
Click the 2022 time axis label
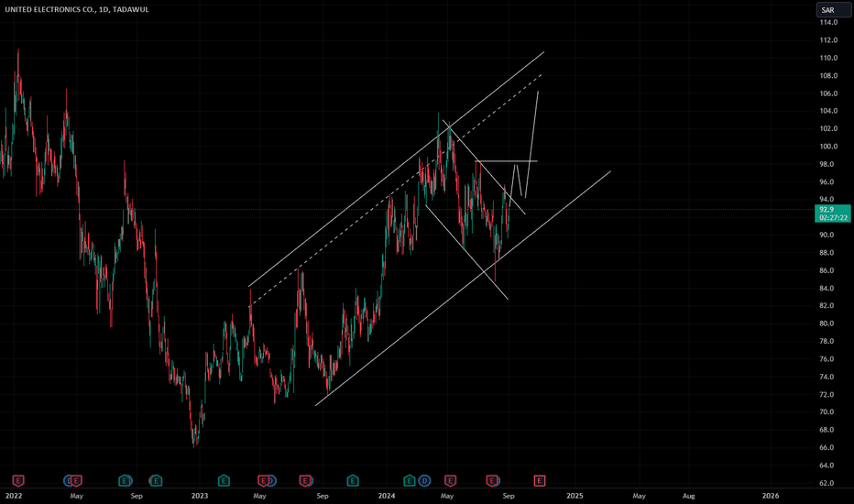[x=14, y=496]
